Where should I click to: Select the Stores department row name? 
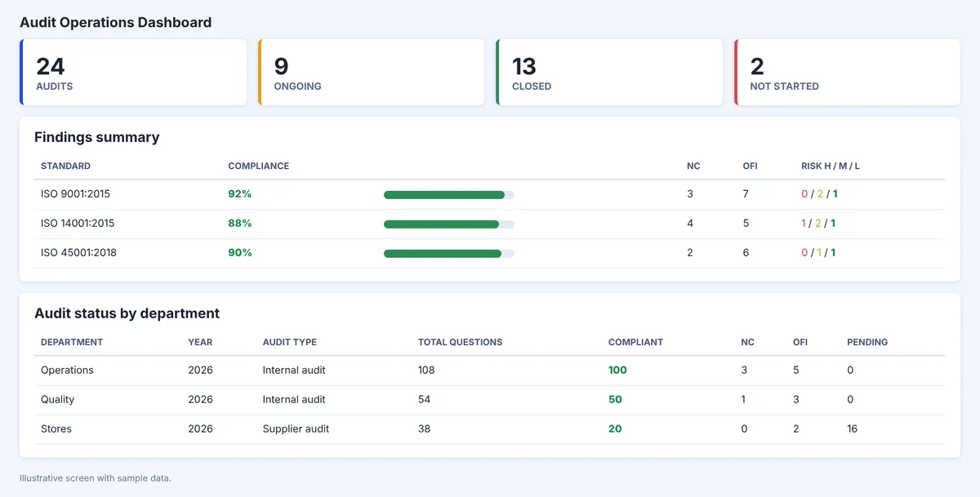click(56, 429)
